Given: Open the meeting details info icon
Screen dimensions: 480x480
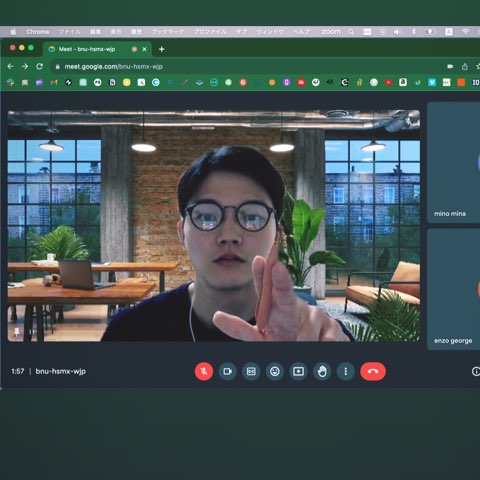Looking at the screenshot, I should pos(476,371).
